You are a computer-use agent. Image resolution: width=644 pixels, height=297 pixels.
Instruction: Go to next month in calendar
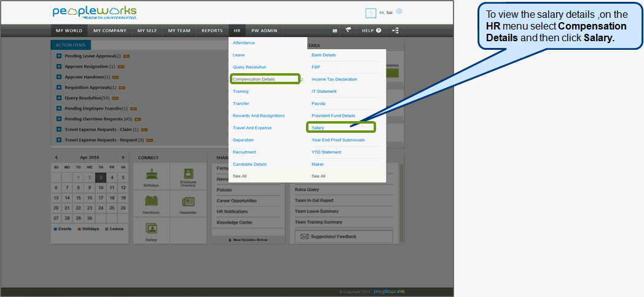tap(123, 157)
